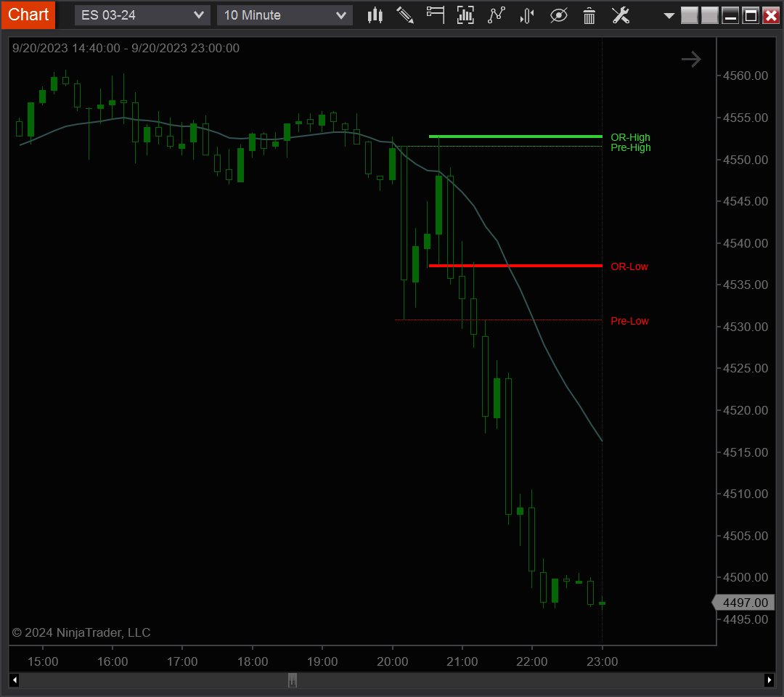Screen dimensions: 784x697
Task: Click left arrow of horizontal scrollbar
Action: [x=15, y=680]
